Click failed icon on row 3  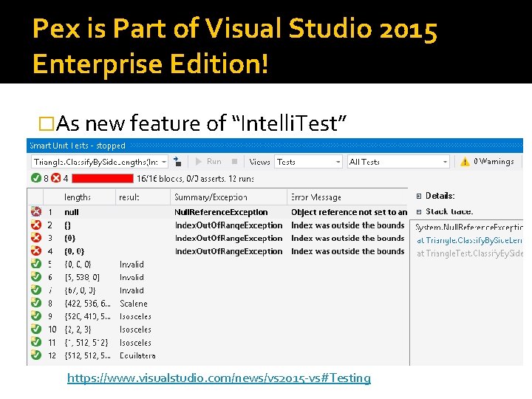(x=36, y=238)
